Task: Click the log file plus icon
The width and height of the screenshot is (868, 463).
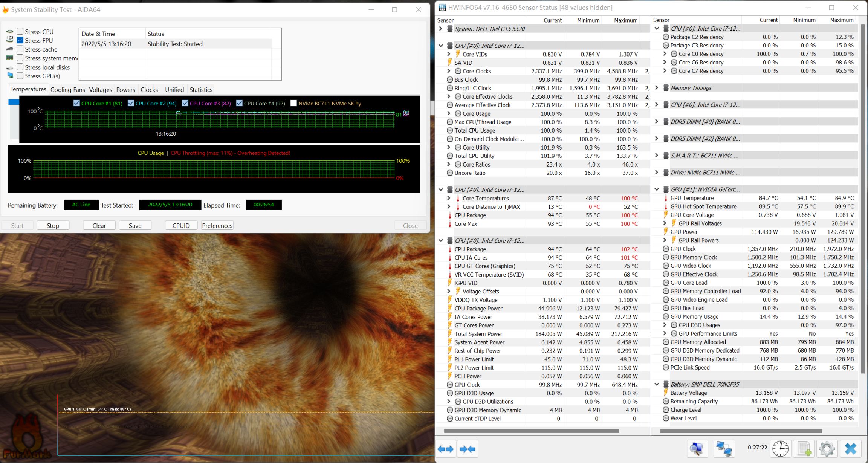Action: 804,449
